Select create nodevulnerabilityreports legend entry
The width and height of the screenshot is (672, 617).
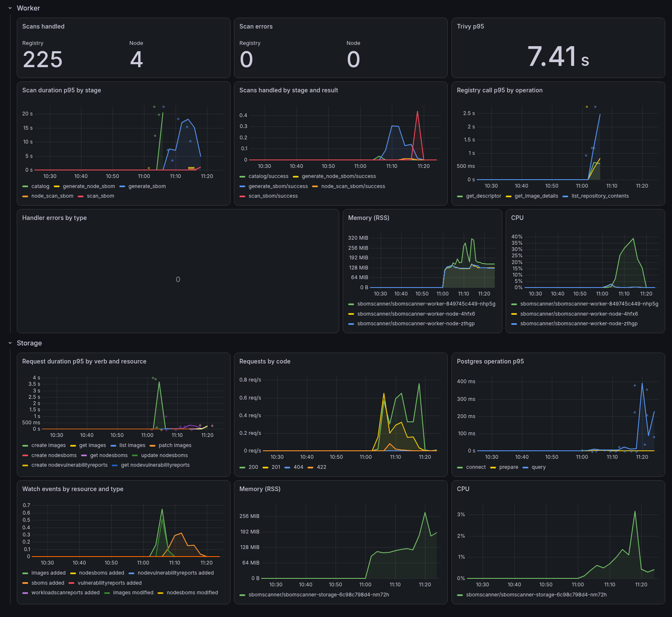pyautogui.click(x=69, y=465)
